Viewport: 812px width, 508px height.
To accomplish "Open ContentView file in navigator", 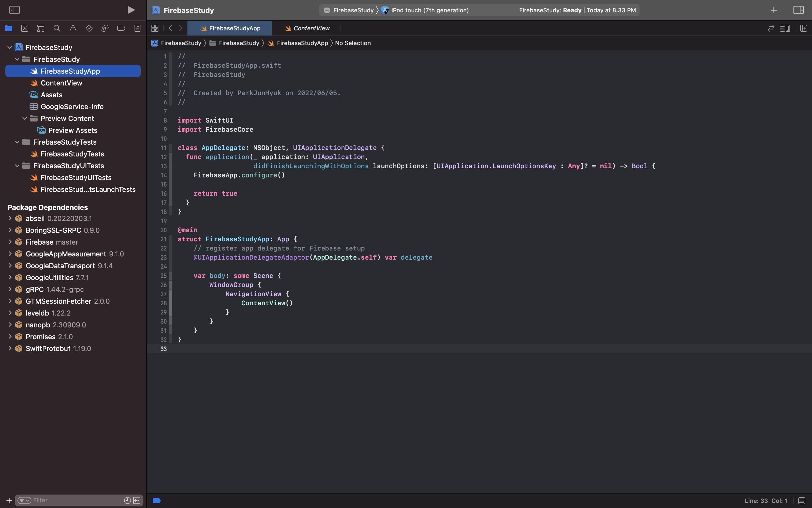I will point(73,83).
